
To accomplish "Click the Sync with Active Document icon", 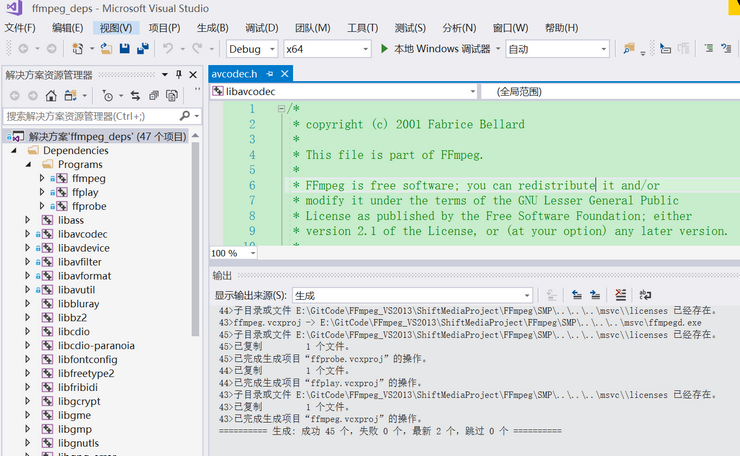I will [x=135, y=96].
